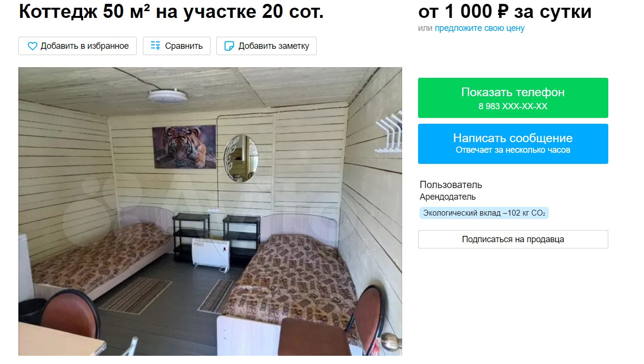Open the main cottage room photo
This screenshot has height=364, width=644.
coord(210,212)
